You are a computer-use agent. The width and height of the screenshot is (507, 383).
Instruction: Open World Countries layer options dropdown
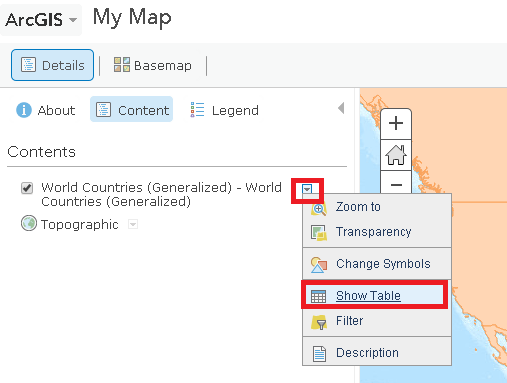[307, 189]
